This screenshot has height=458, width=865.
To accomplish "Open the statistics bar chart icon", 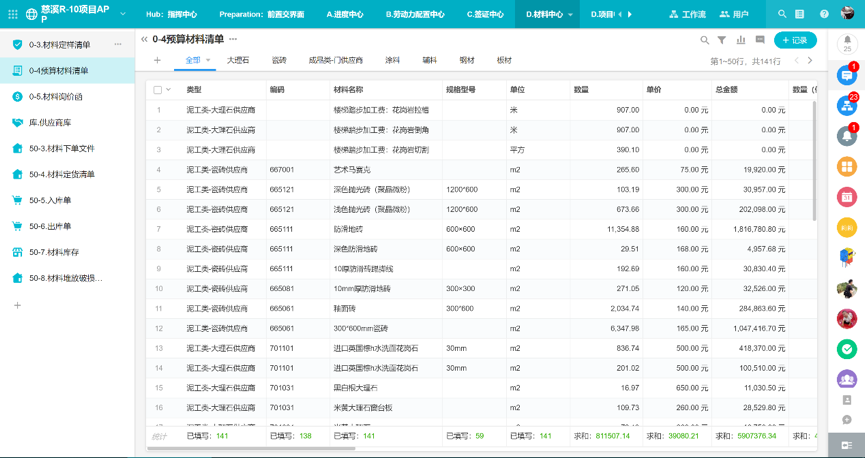I will coord(741,40).
